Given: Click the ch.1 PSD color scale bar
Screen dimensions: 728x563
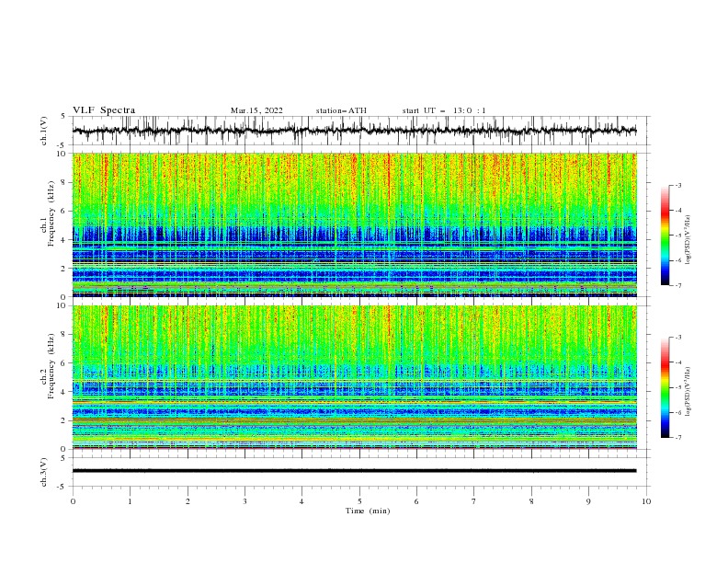Looking at the screenshot, I should tap(665, 236).
